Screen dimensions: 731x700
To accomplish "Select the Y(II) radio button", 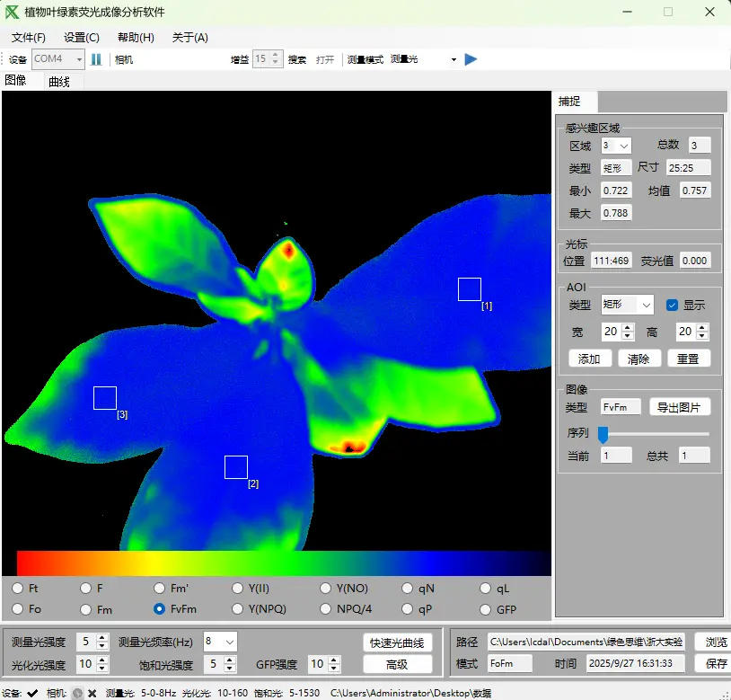I will tap(238, 589).
